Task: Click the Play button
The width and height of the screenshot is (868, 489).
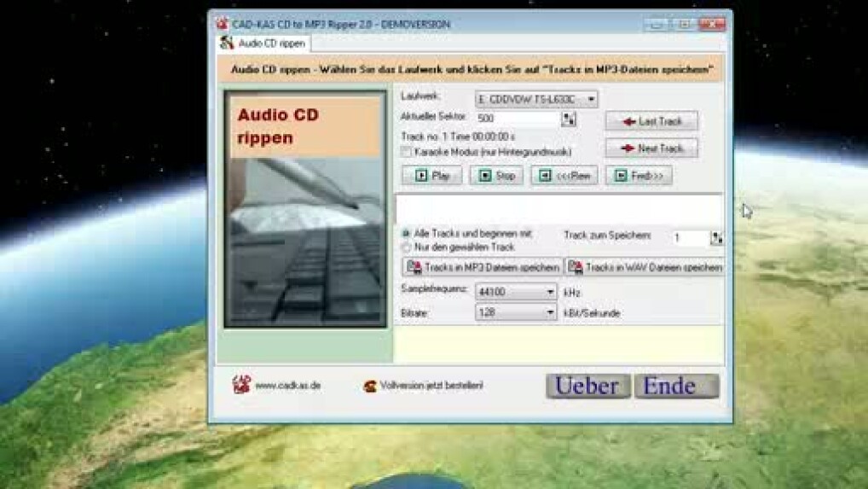Action: pos(431,176)
